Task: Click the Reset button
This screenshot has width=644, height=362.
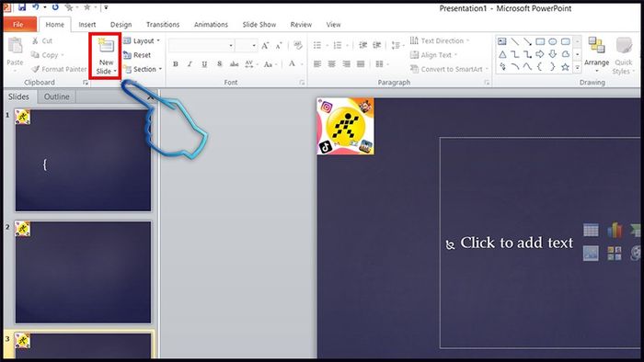Action: (x=137, y=55)
